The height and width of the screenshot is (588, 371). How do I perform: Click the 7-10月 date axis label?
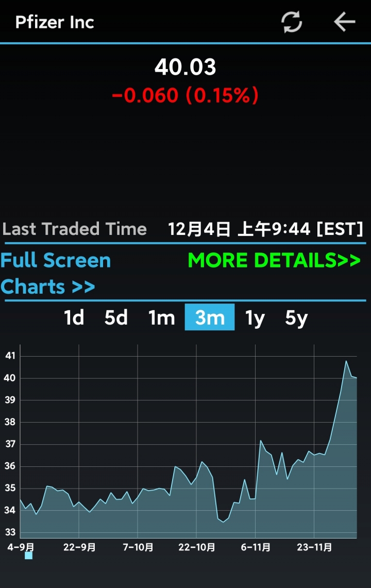pyautogui.click(x=138, y=547)
